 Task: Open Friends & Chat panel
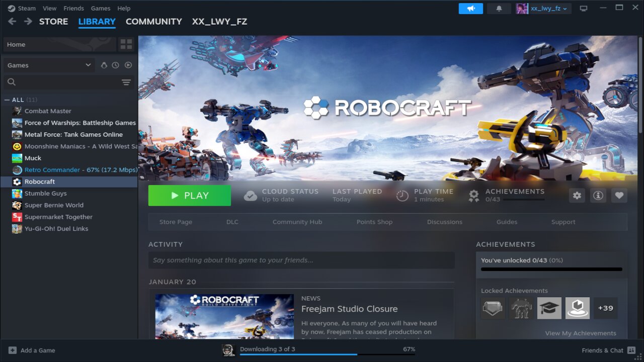tap(608, 350)
